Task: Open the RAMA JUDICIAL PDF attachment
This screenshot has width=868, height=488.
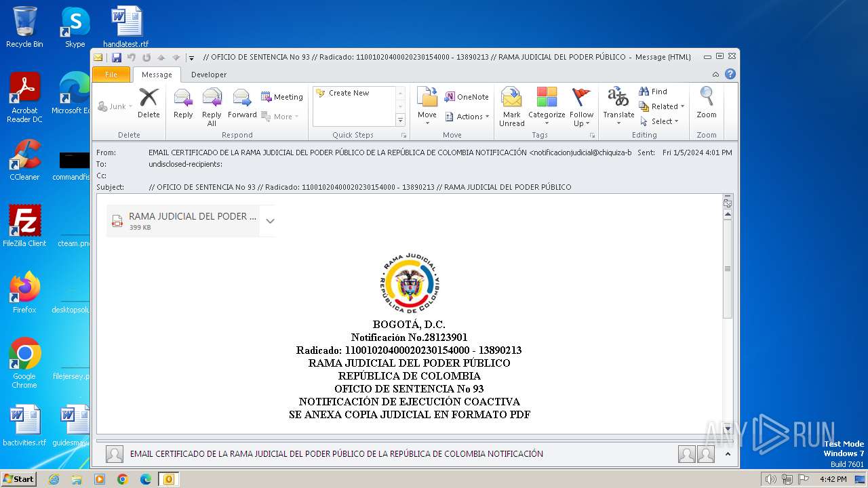Action: click(x=183, y=221)
